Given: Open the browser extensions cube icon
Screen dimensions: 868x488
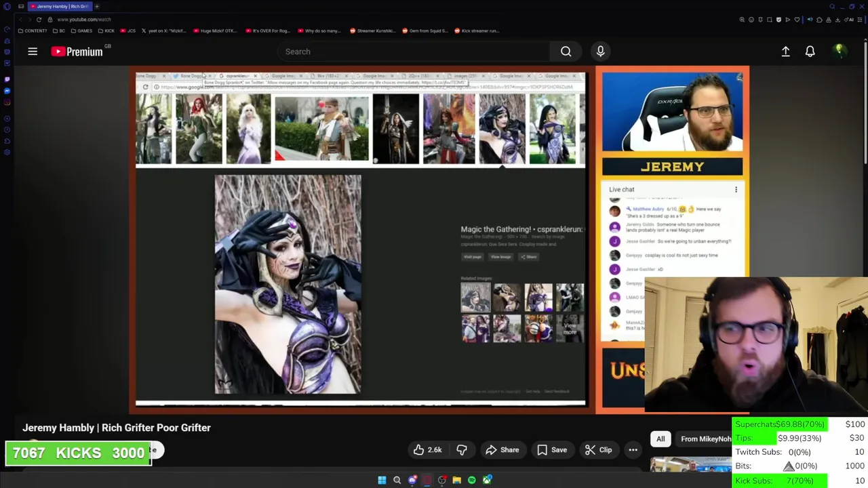Looking at the screenshot, I should pos(819,20).
